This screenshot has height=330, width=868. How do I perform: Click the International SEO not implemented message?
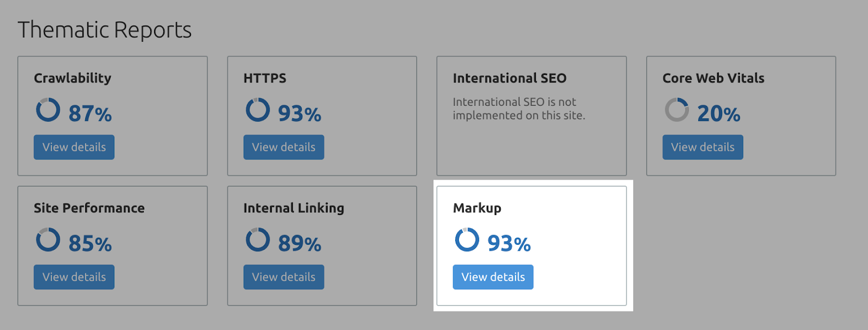click(519, 109)
